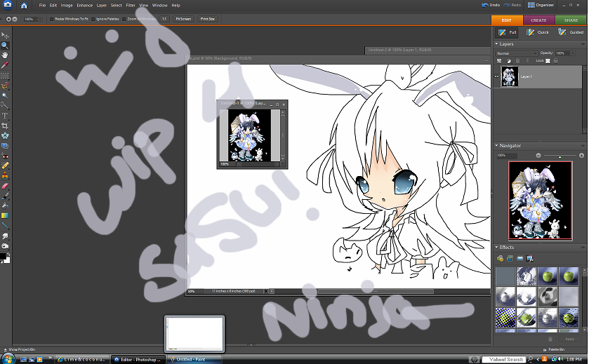589x364 pixels.
Task: Hide Layer 1 with eye icon
Action: [496, 76]
